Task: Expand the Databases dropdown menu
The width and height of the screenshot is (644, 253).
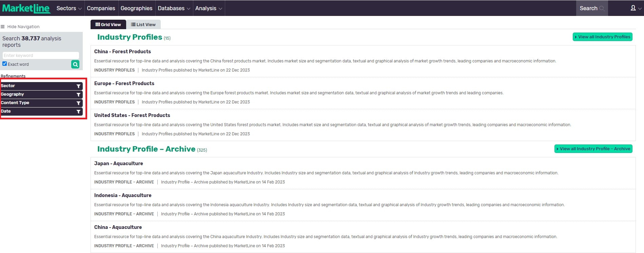Action: point(174,8)
